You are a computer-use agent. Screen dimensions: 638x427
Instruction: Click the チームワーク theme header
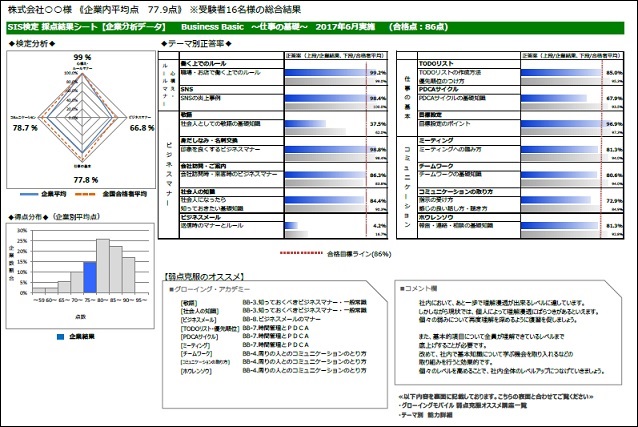click(436, 166)
